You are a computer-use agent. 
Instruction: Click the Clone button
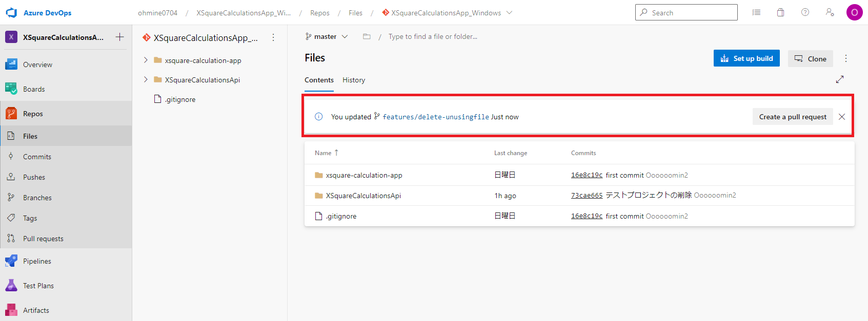[x=811, y=58]
